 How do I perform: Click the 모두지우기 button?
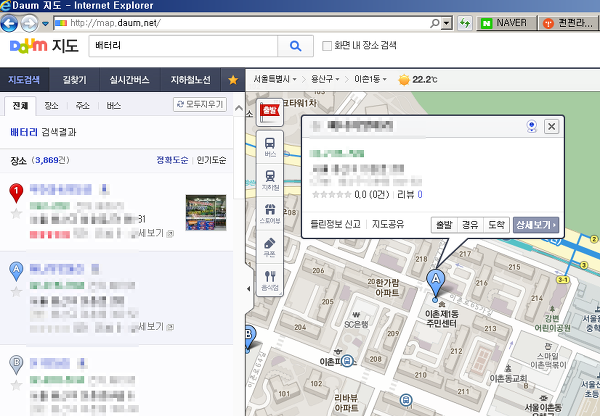tap(200, 104)
